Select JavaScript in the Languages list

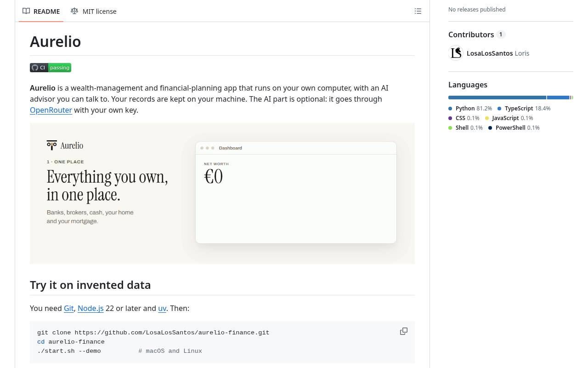tap(509, 118)
